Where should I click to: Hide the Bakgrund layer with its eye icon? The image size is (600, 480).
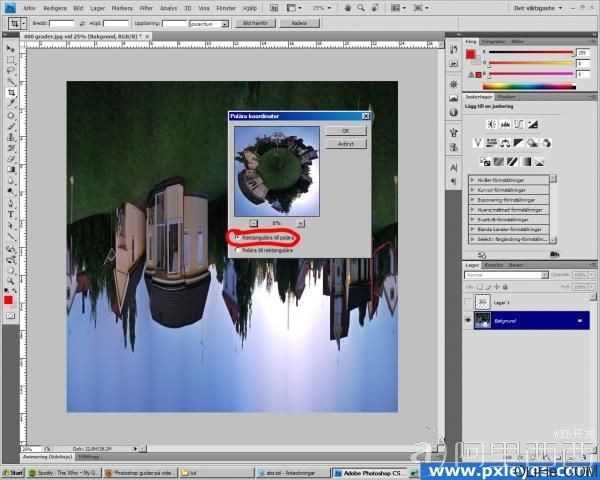point(468,320)
